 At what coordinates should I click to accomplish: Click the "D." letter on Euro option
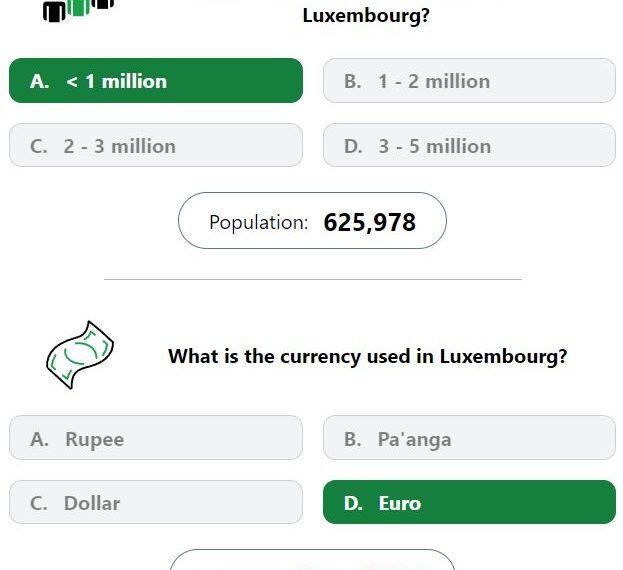point(353,503)
